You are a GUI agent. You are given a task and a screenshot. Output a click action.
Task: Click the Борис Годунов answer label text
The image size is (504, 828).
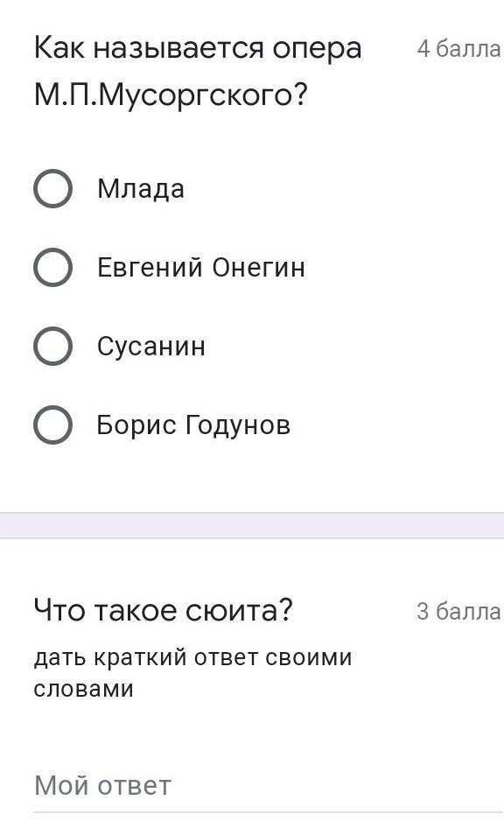tap(193, 425)
